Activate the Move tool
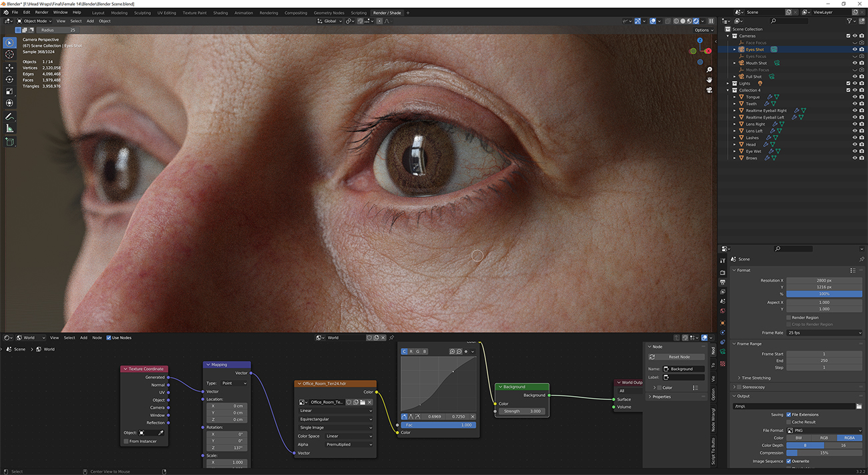868x475 pixels. pos(9,67)
